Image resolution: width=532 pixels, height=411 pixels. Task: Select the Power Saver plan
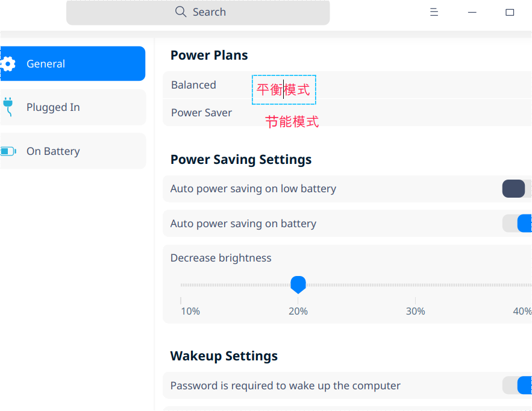tap(201, 113)
